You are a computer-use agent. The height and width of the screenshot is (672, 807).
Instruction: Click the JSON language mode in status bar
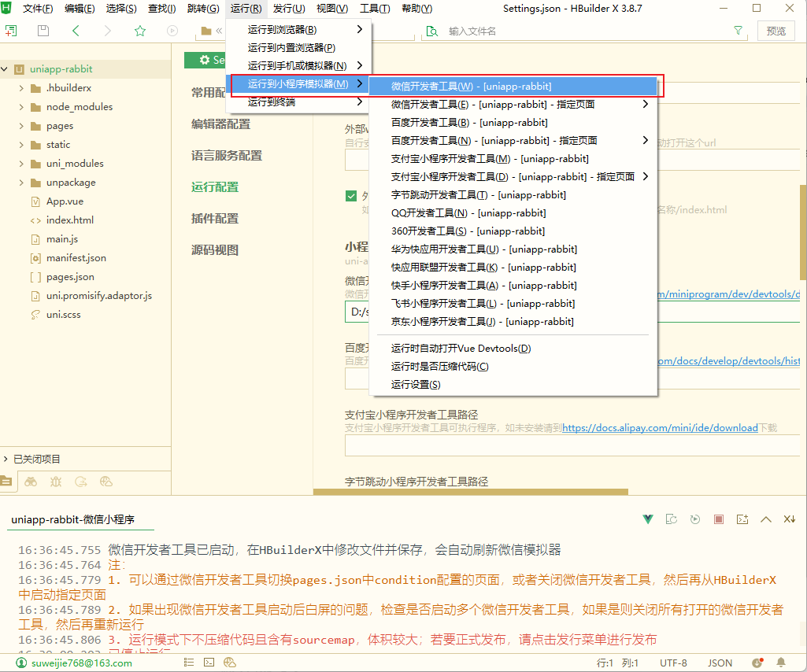tap(720, 663)
